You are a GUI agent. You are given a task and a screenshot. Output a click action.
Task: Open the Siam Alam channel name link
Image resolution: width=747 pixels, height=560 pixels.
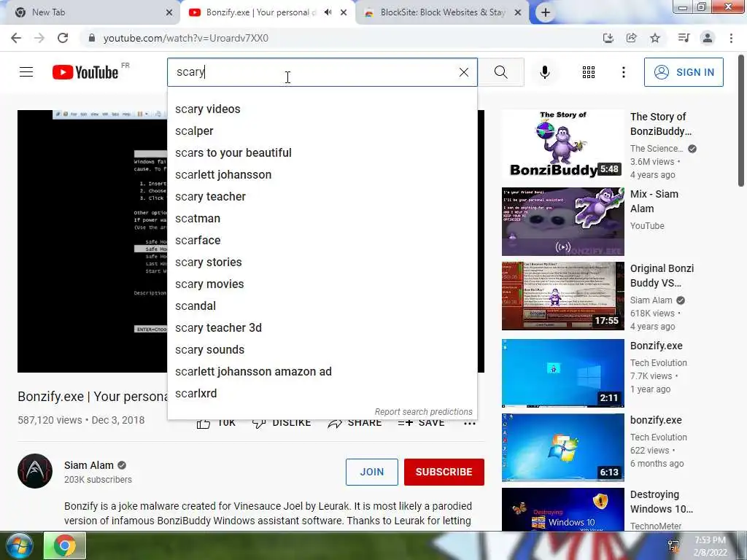(89, 465)
